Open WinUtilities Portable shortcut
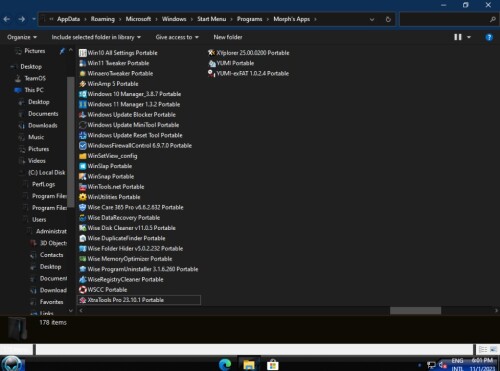 click(110, 197)
